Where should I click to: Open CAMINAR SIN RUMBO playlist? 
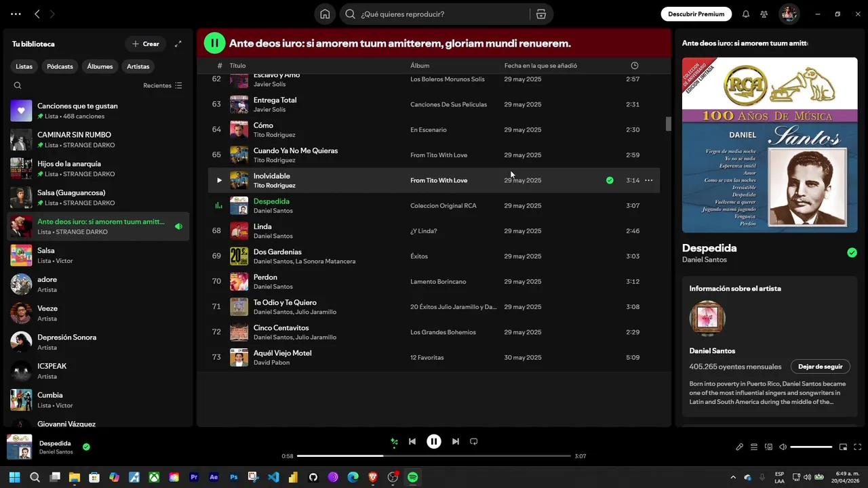coord(98,140)
